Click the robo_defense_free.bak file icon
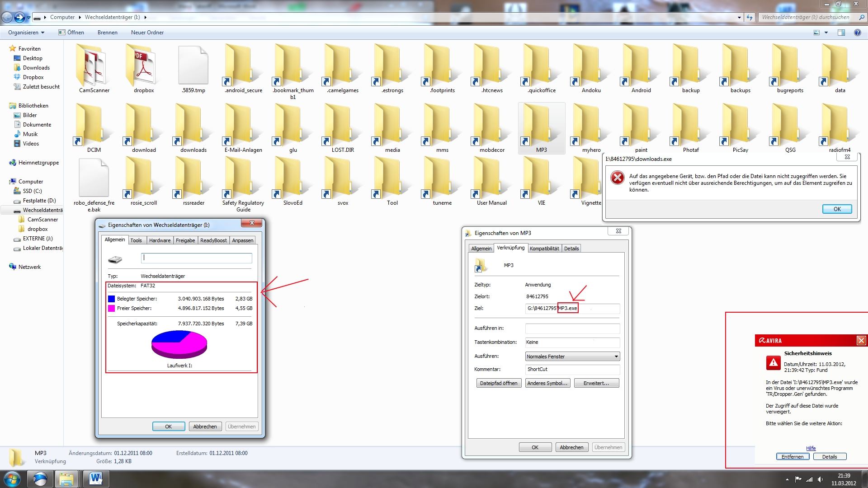 click(94, 178)
